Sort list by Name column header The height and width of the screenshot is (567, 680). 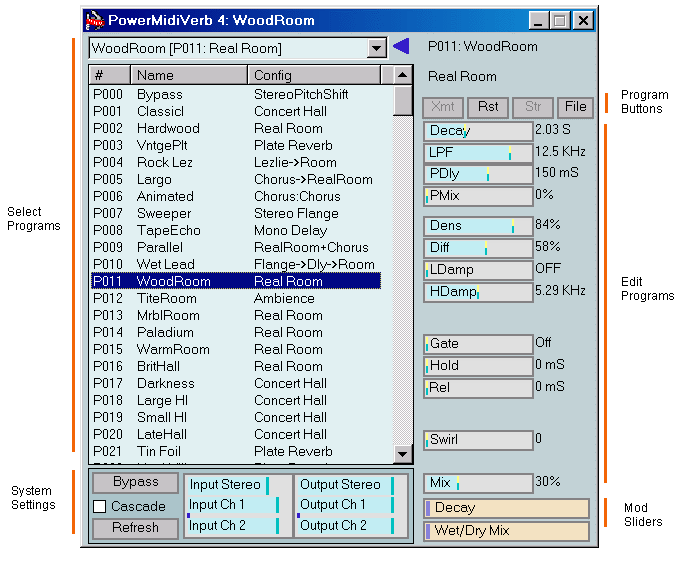[x=188, y=75]
